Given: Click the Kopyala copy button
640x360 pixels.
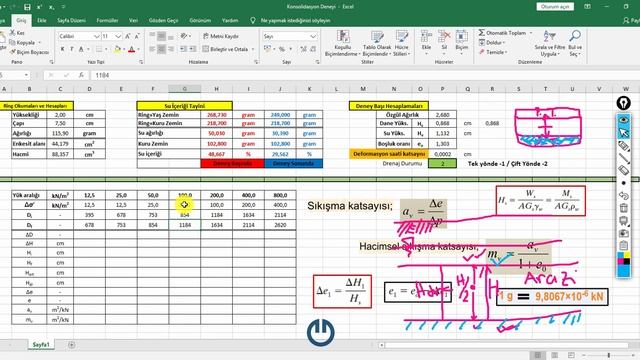Looking at the screenshot, I should [25, 42].
